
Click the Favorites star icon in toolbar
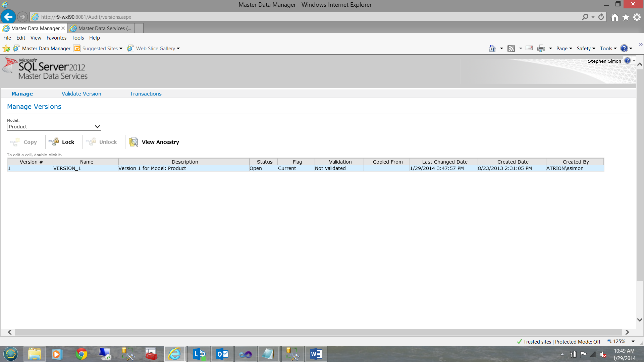pos(627,17)
